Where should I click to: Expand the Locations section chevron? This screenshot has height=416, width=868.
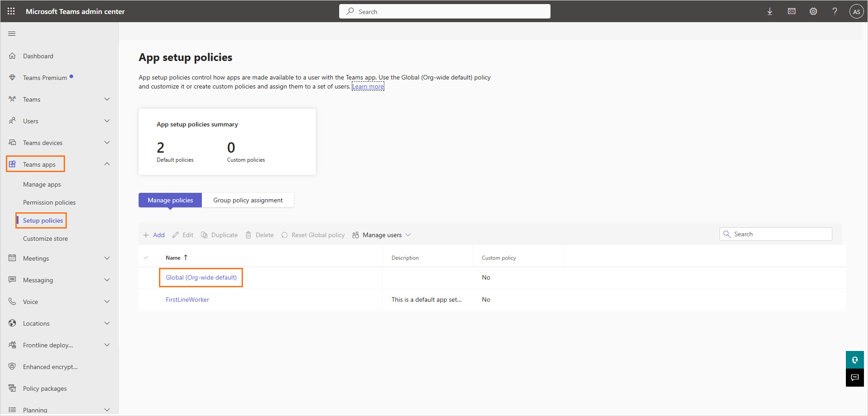tap(107, 323)
